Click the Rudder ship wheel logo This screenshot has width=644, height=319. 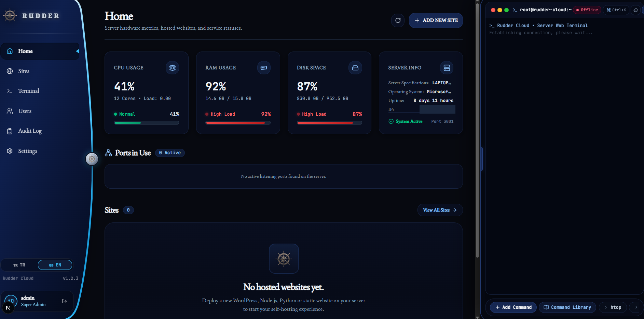(10, 15)
